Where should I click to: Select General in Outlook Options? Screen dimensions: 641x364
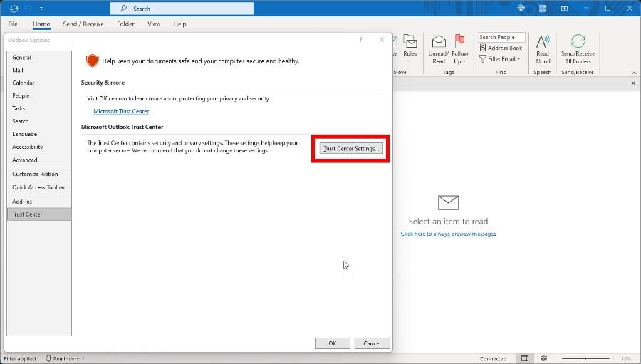pyautogui.click(x=39, y=58)
